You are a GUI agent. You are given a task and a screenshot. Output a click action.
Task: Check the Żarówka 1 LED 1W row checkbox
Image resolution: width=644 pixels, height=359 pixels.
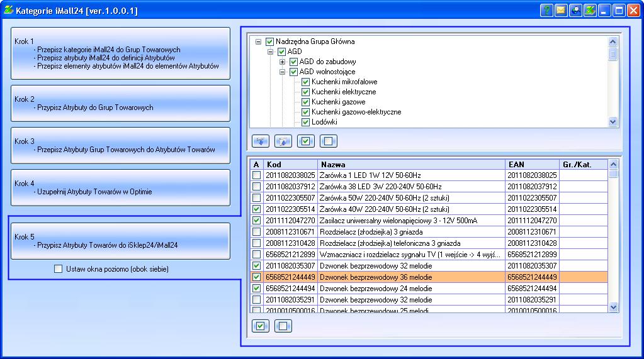[x=256, y=175]
